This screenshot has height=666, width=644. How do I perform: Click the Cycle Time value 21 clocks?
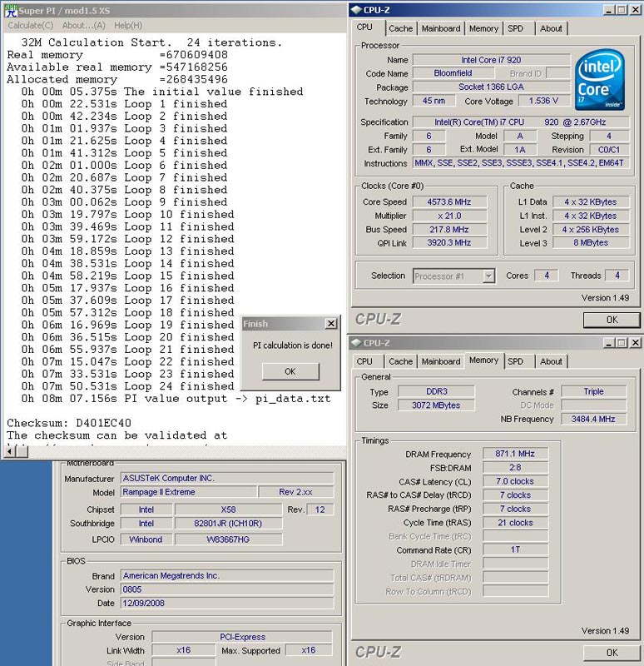(515, 523)
